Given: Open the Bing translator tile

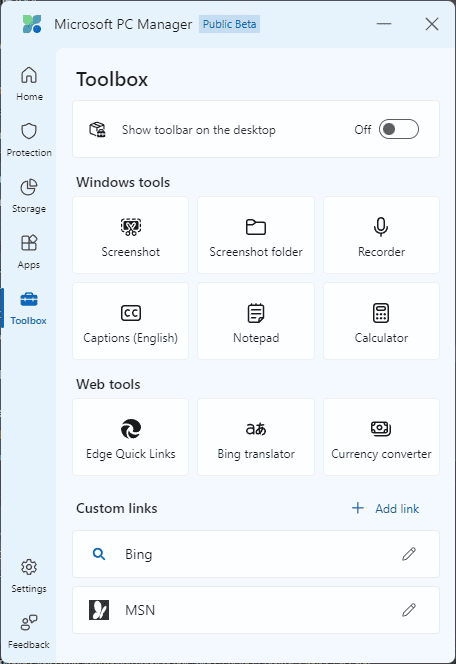Looking at the screenshot, I should (256, 437).
